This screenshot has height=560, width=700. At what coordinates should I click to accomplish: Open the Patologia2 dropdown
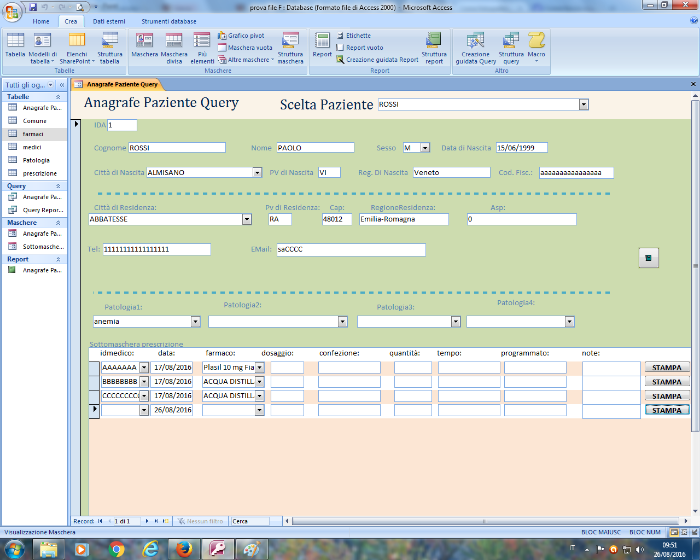click(342, 322)
